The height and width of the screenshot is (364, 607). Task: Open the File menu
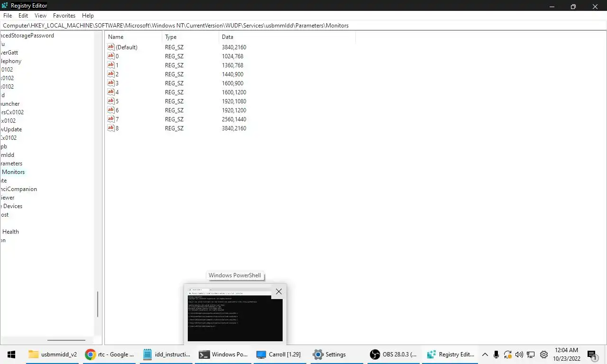(x=8, y=16)
